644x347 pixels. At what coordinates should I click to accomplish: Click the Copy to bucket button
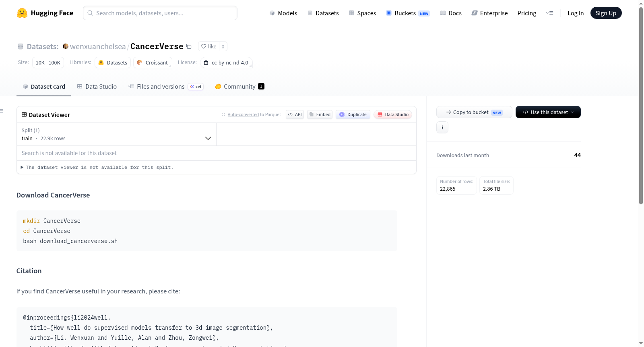474,112
